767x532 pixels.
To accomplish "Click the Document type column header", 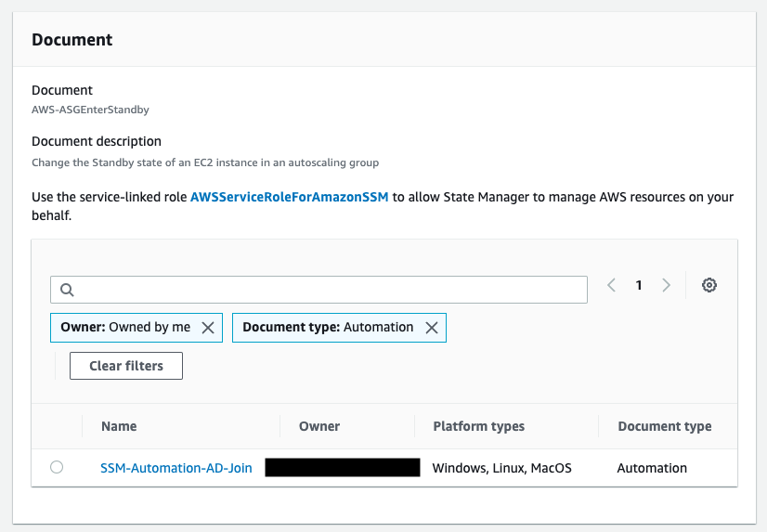I will [x=665, y=426].
